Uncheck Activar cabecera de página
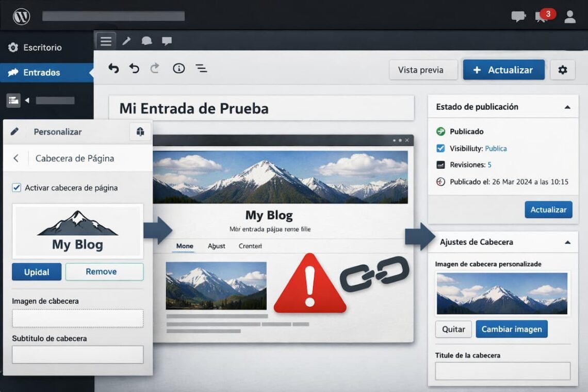The image size is (588, 392). pyautogui.click(x=18, y=188)
